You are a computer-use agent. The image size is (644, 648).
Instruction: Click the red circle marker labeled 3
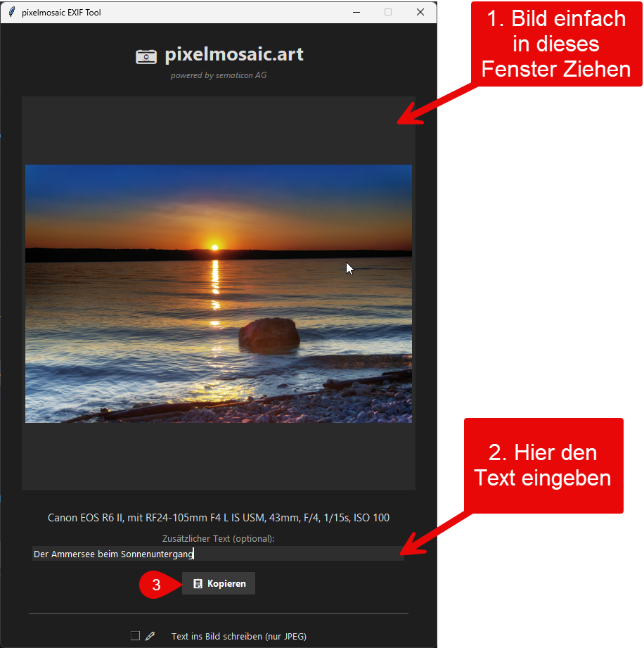[156, 585]
